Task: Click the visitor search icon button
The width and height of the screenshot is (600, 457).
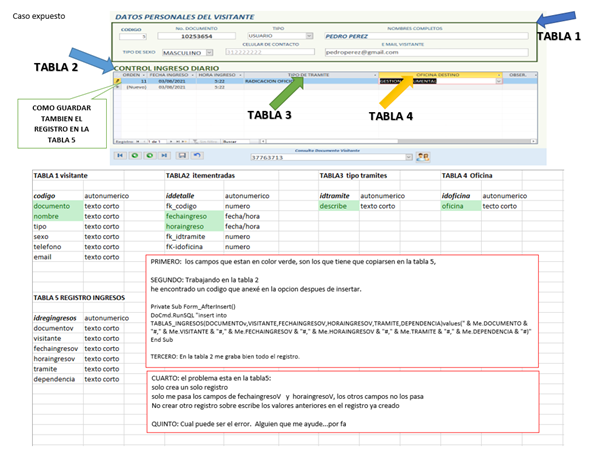Action: click(x=422, y=157)
